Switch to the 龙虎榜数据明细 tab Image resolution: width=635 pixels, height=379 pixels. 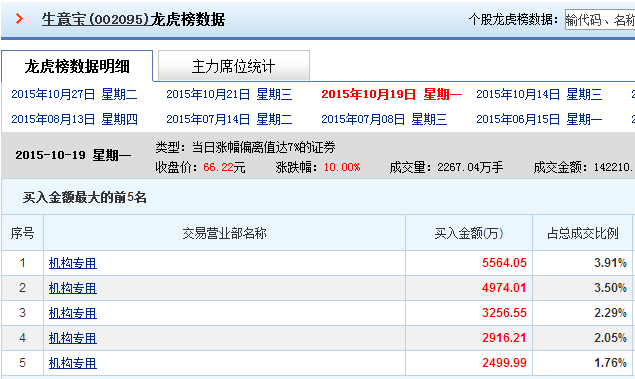click(x=77, y=66)
